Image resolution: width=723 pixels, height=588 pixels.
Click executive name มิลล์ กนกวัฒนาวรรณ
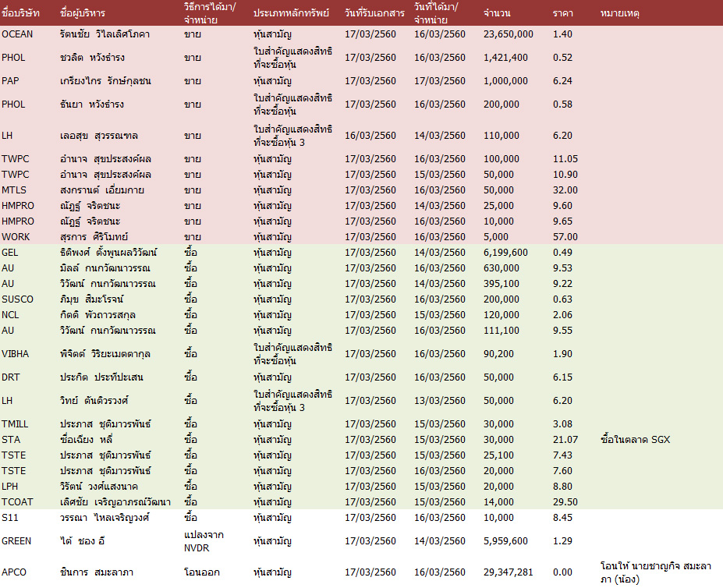[x=105, y=268]
